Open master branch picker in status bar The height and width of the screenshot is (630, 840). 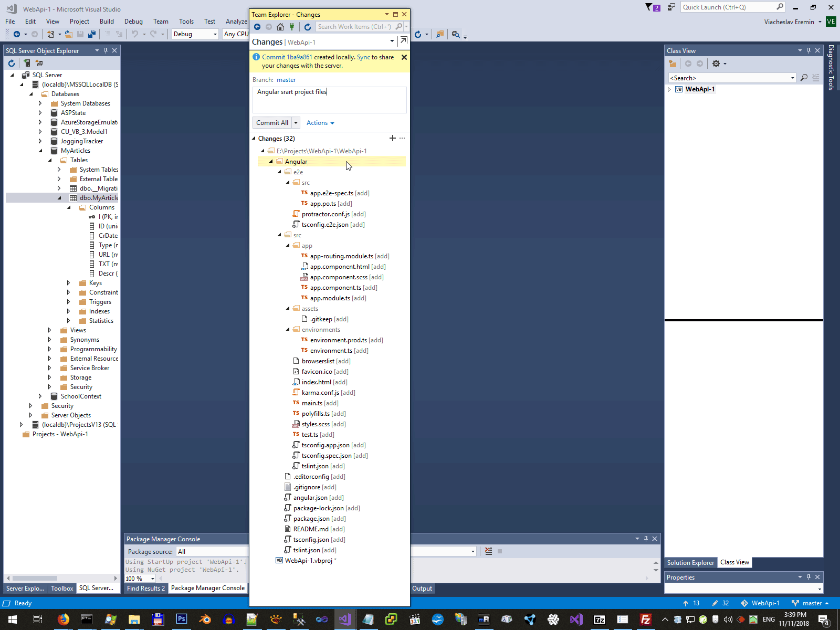pos(810,603)
